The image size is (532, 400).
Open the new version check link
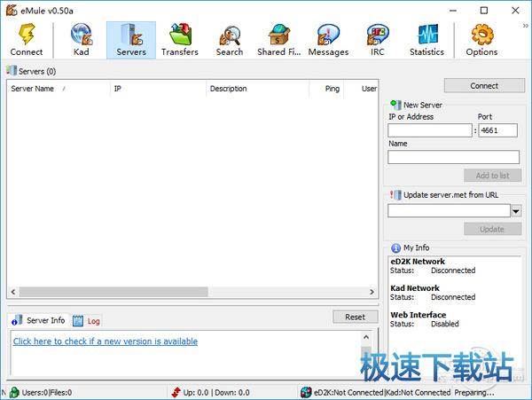(106, 341)
